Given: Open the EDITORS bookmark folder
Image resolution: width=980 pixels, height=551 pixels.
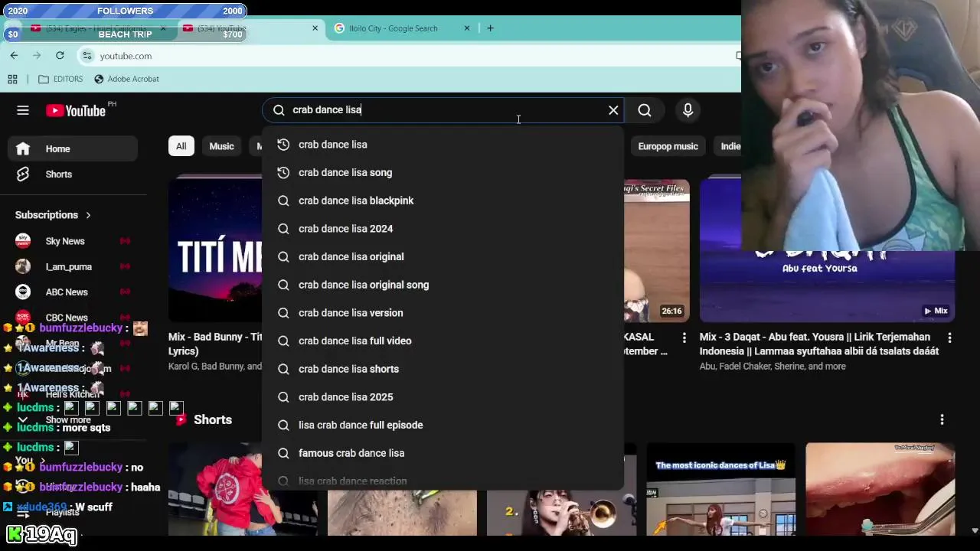Looking at the screenshot, I should (x=60, y=79).
